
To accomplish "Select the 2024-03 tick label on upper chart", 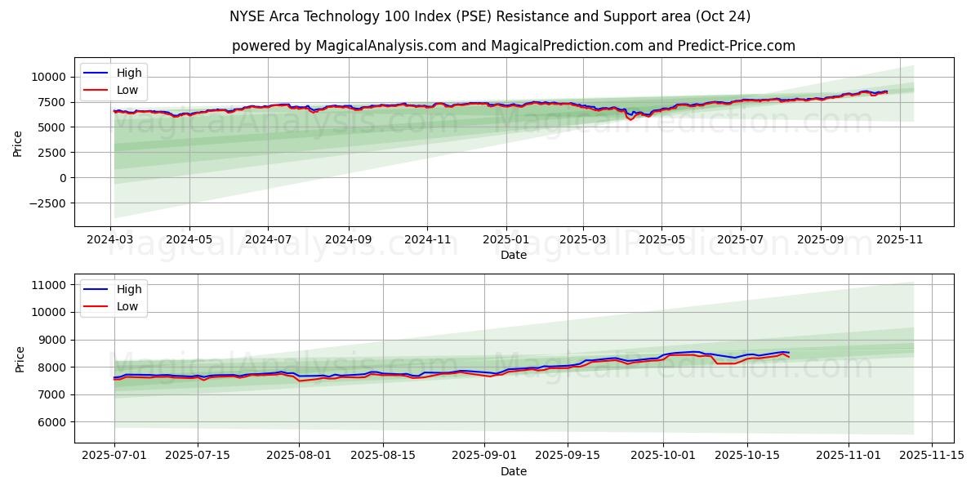I will (111, 240).
